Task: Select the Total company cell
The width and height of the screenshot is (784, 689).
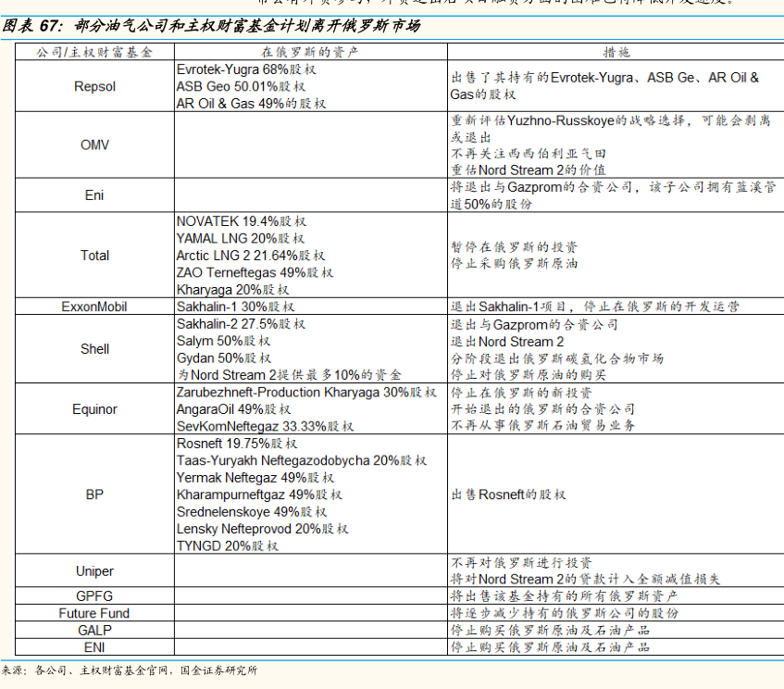Action: [x=94, y=256]
